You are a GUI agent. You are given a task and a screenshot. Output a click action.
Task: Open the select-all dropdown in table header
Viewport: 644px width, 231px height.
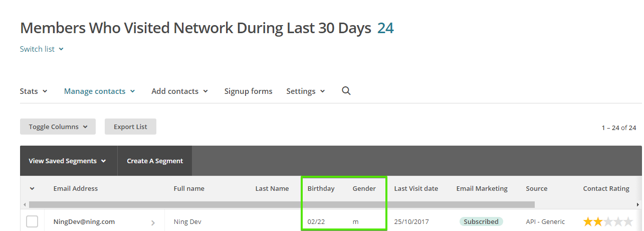(x=32, y=189)
